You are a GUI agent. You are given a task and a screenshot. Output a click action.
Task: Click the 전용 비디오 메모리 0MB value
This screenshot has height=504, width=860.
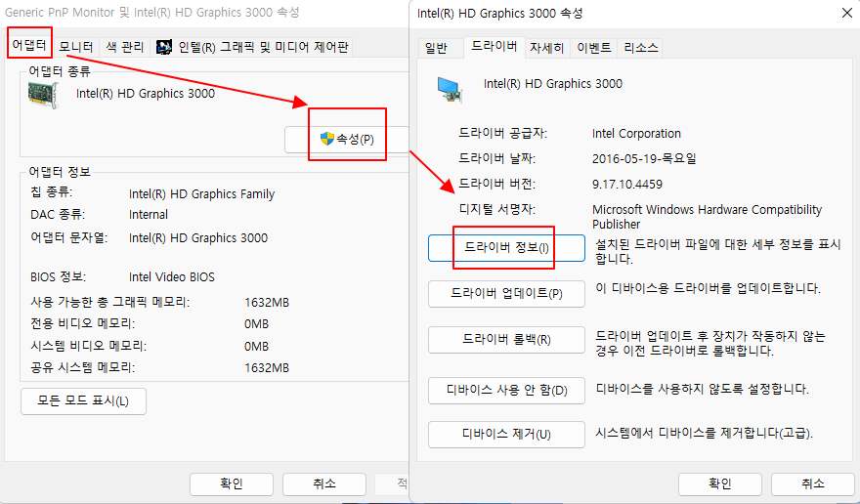[x=256, y=324]
